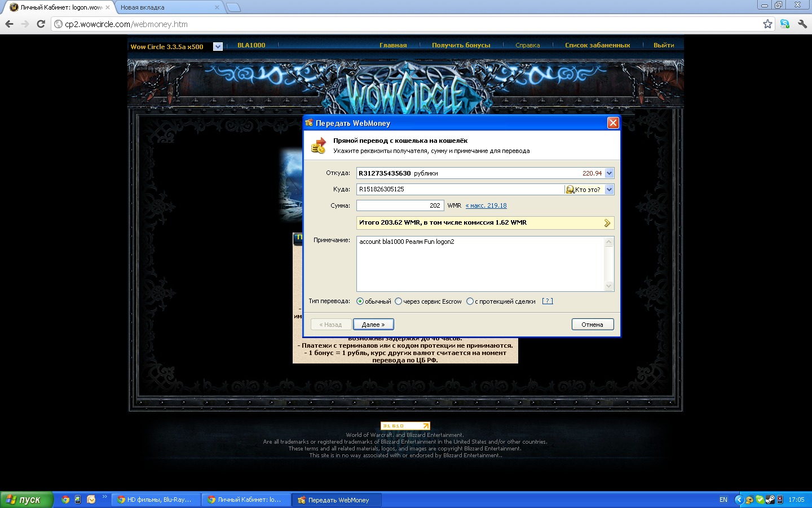The image size is (812, 508).
Task: Click the Chrome back arrow
Action: pos(9,24)
